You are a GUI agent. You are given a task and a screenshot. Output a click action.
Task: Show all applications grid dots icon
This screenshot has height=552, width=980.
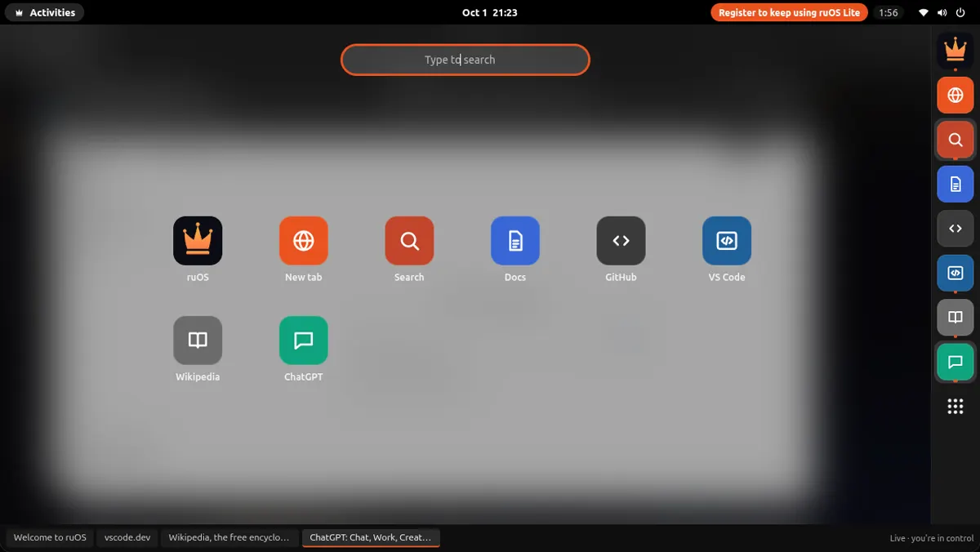(955, 407)
